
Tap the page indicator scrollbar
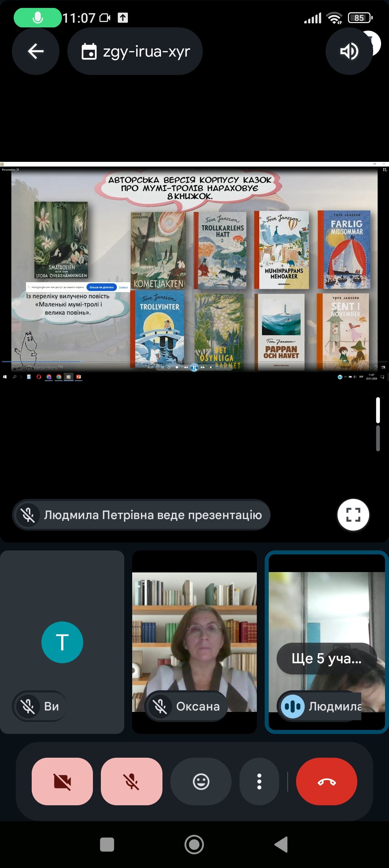click(x=378, y=424)
